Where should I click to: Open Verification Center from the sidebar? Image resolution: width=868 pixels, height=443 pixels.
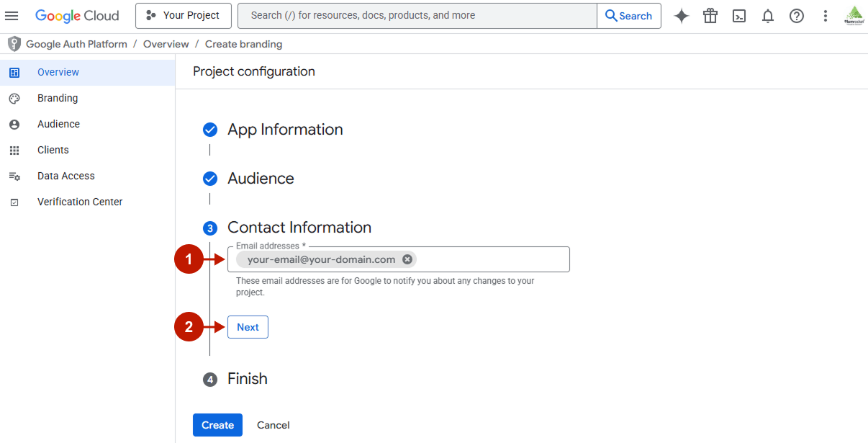(79, 202)
